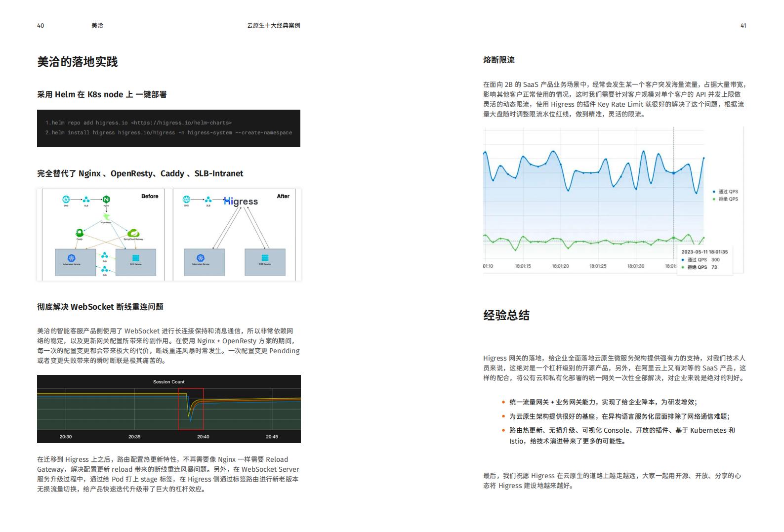
Task: Click the Caddy padlock icon
Action: coord(79,233)
